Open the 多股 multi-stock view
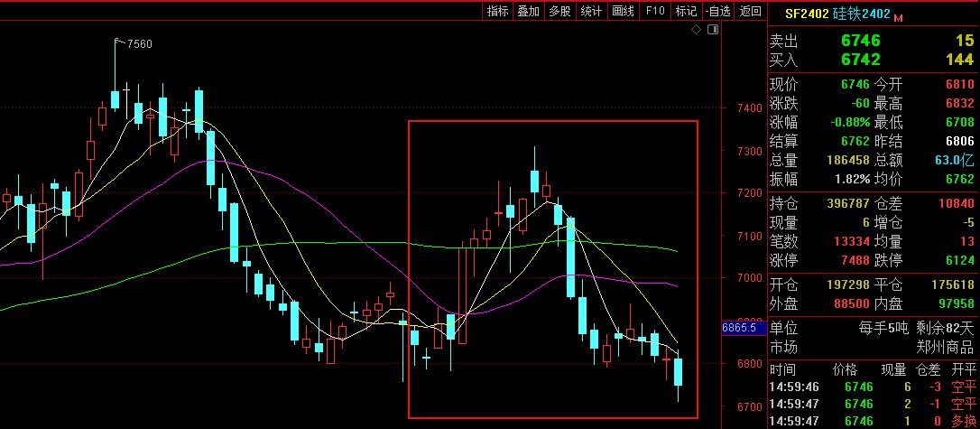Image resolution: width=980 pixels, height=429 pixels. tap(559, 11)
